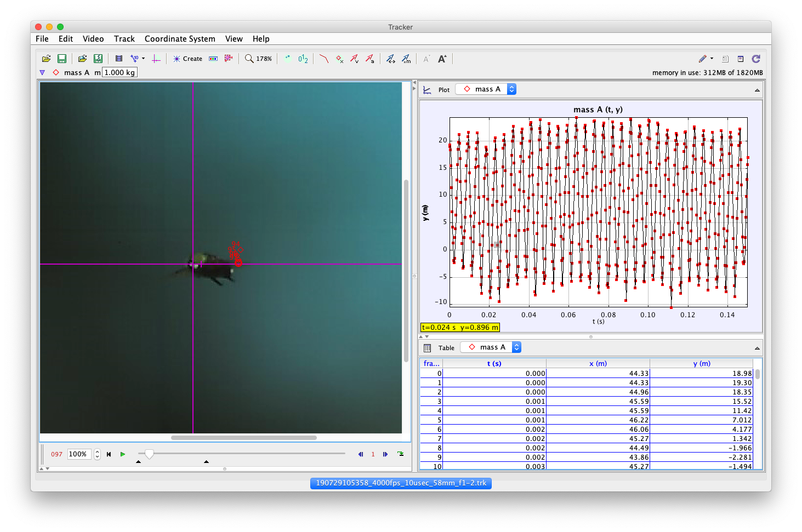Toggle path visibility icon in toolbar
The image size is (802, 532).
pos(323,59)
